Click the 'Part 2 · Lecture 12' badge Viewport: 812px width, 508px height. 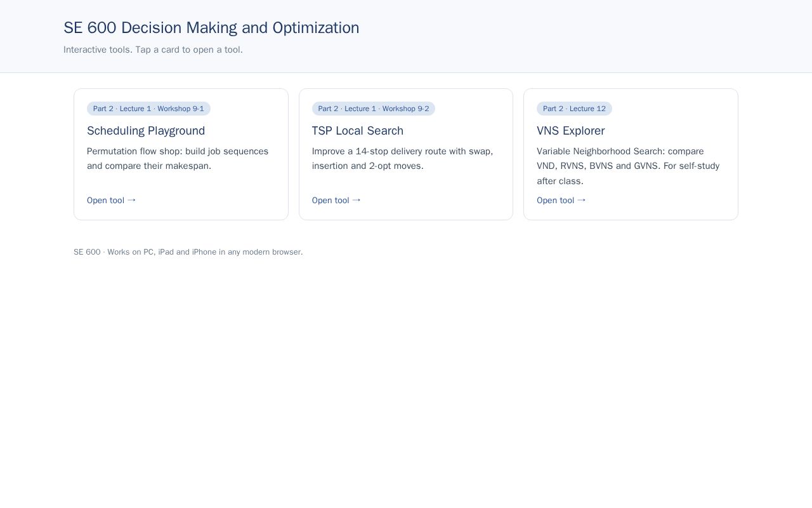(x=575, y=109)
